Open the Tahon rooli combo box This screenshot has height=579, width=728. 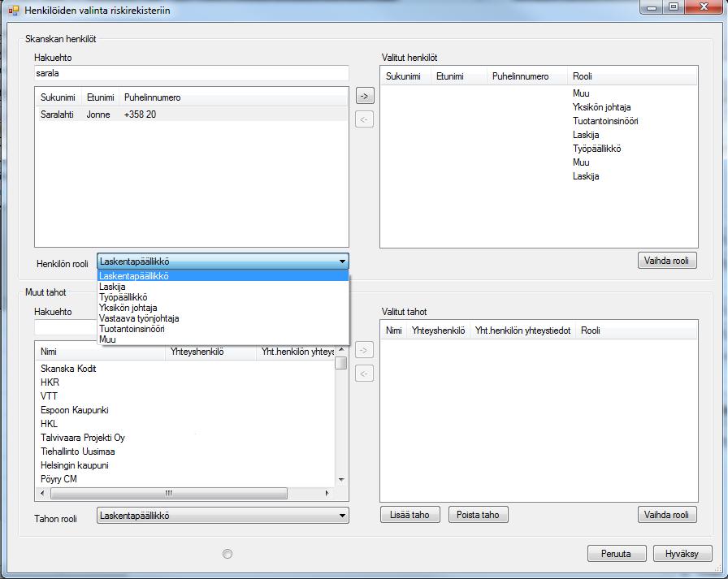223,516
